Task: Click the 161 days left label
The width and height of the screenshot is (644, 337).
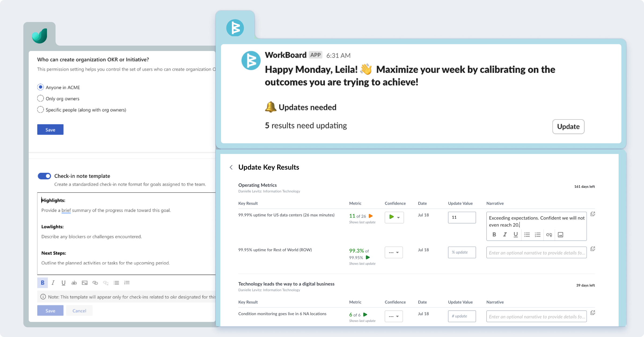Action: point(584,186)
